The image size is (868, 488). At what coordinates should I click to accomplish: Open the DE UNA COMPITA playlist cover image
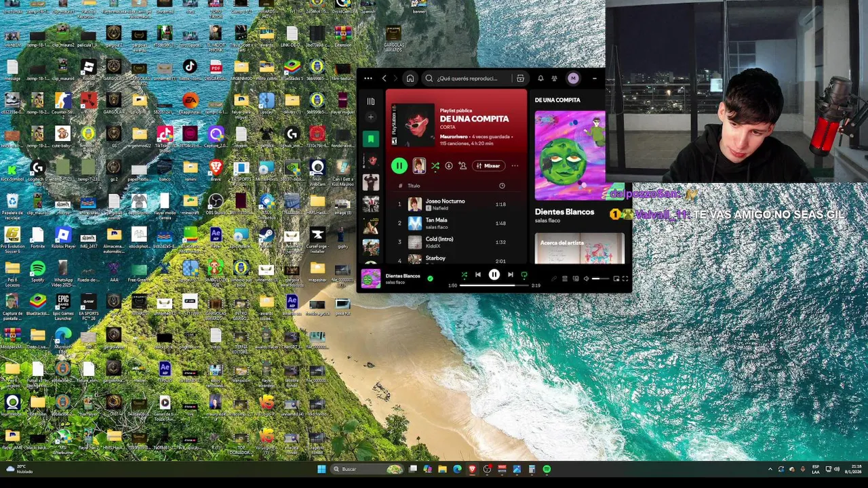point(413,125)
